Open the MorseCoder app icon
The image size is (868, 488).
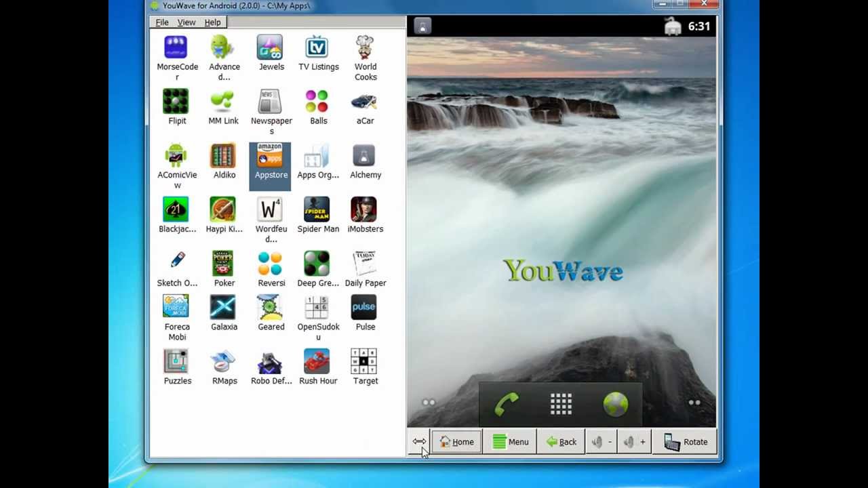pos(176,47)
